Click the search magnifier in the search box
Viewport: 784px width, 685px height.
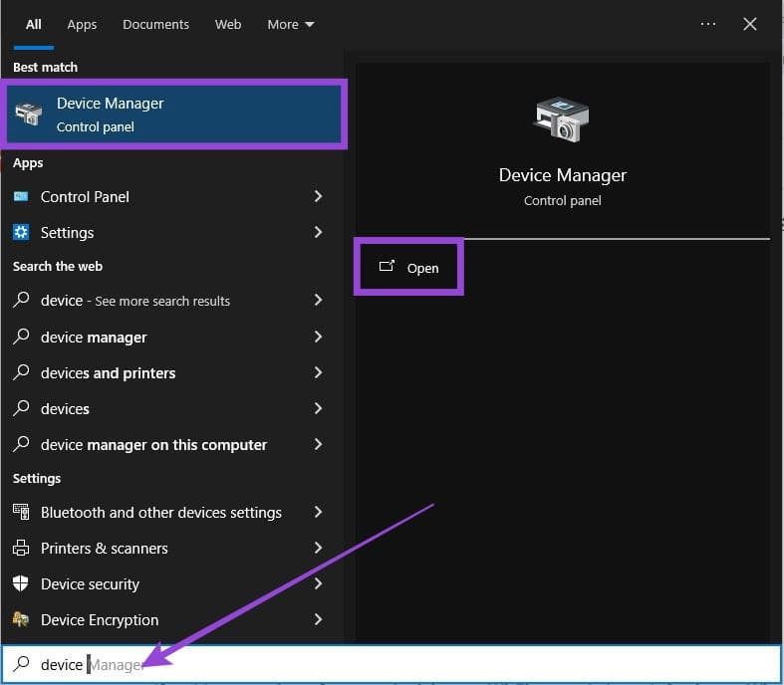click(21, 663)
